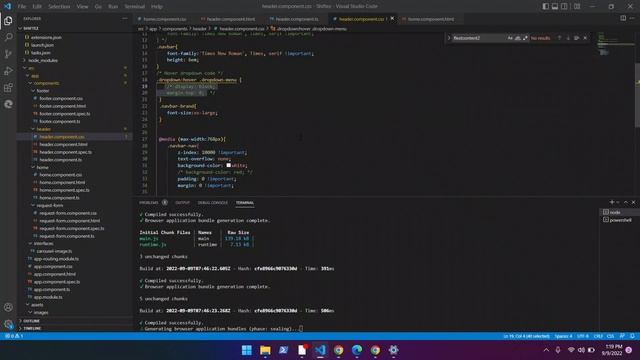The width and height of the screenshot is (640, 360).
Task: Open the Search view in activity bar
Action: pyautogui.click(x=8, y=37)
